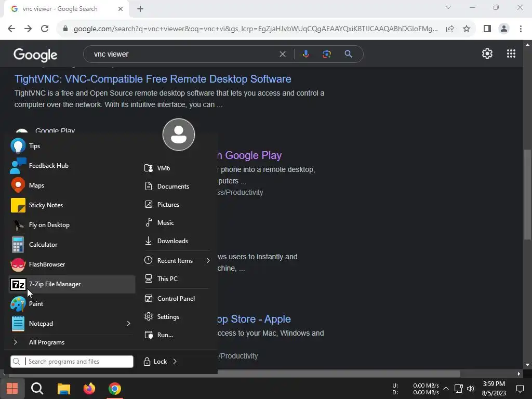This screenshot has height=399, width=532.
Task: Open the App Store - Apple result link
Action: [x=254, y=319]
